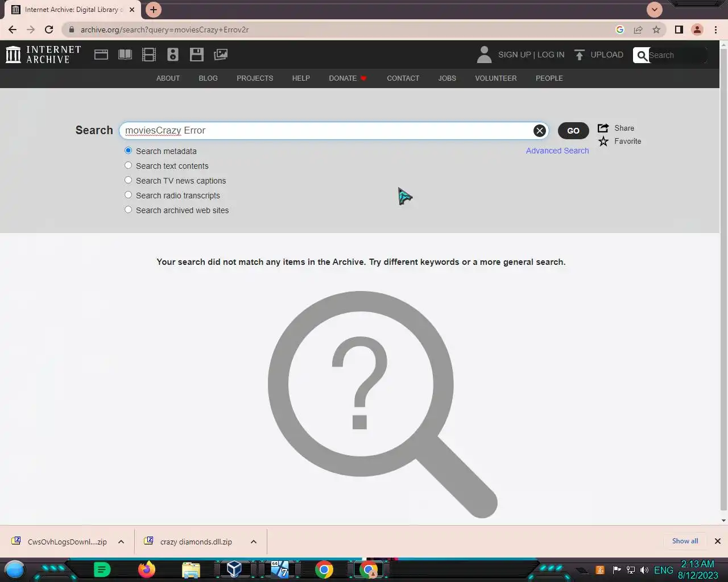The image size is (728, 582).
Task: Click the header Search input box
Action: click(677, 55)
